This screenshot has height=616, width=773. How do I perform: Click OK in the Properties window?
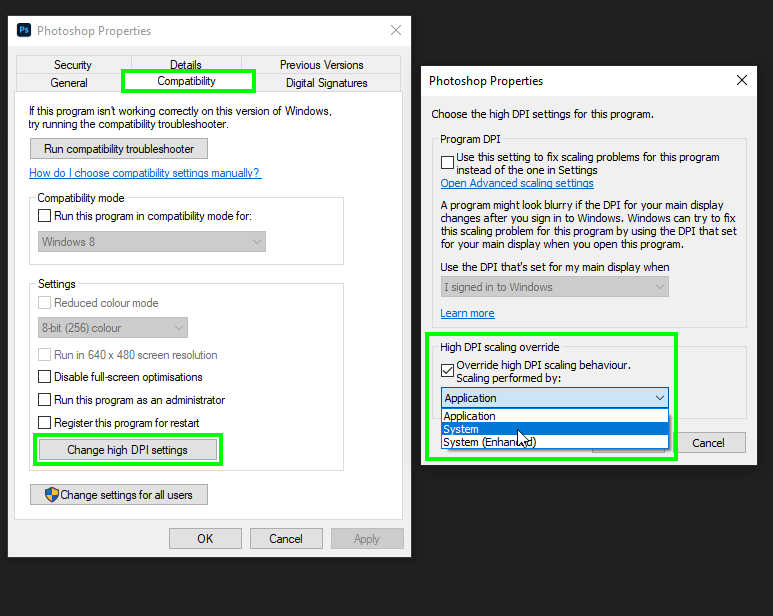tap(205, 539)
